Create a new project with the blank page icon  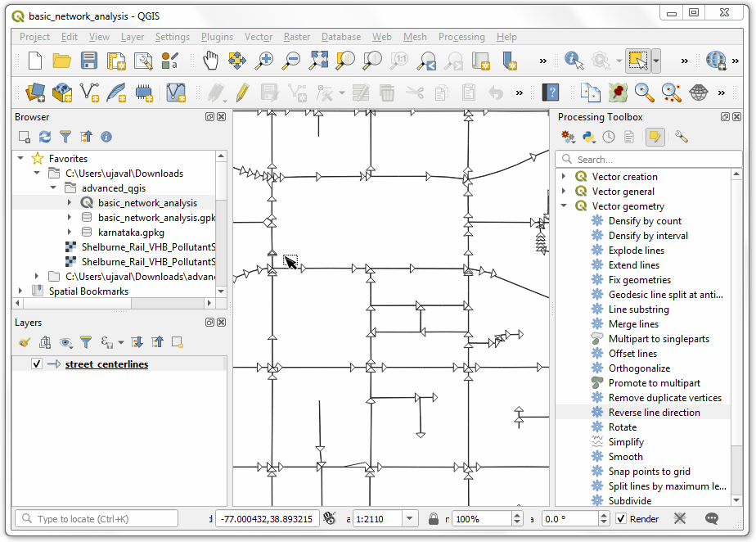[x=35, y=61]
